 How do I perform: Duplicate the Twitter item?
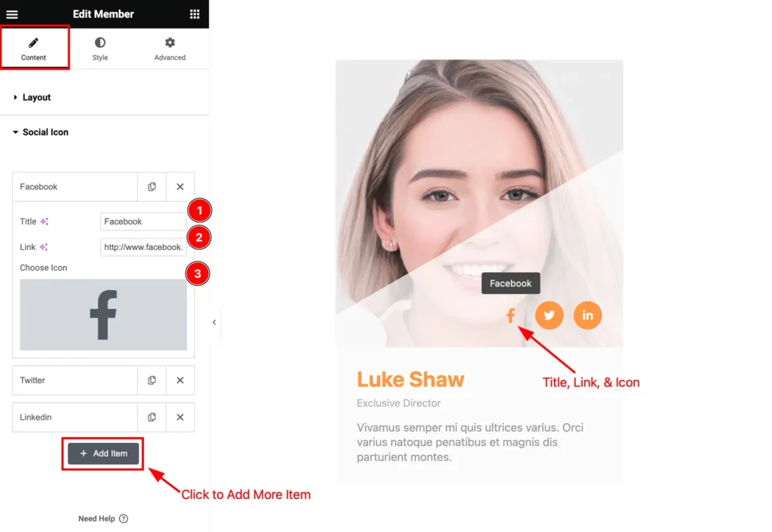(x=152, y=381)
